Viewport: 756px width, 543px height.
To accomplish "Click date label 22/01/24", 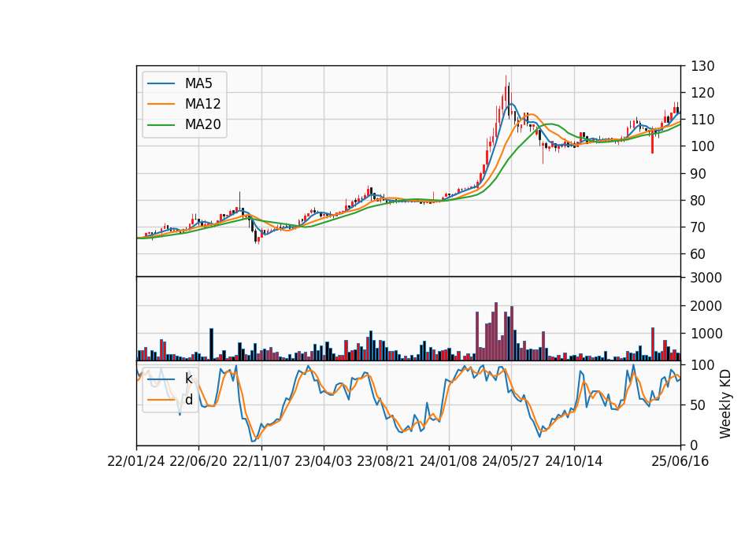I will 136,461.
